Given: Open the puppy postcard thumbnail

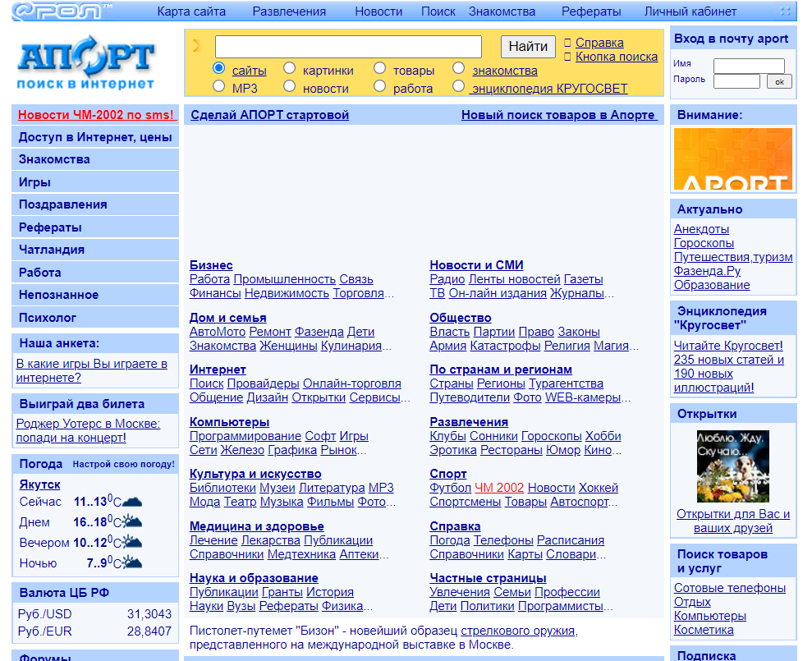Looking at the screenshot, I should [x=732, y=466].
